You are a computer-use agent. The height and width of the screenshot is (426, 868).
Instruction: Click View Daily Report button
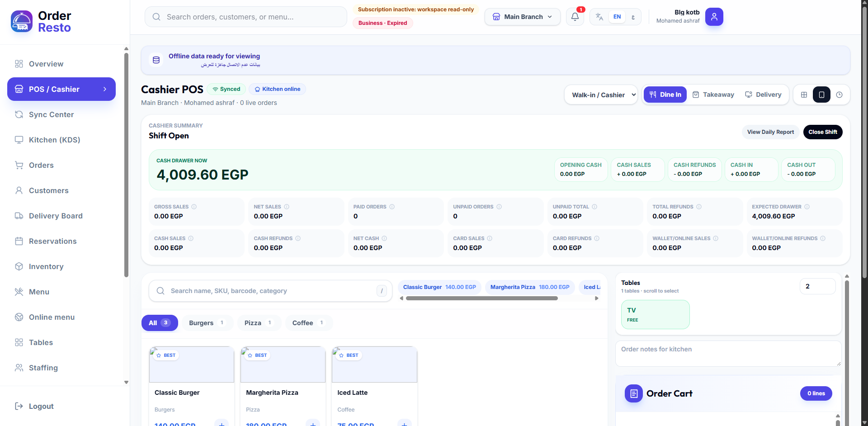pos(770,132)
